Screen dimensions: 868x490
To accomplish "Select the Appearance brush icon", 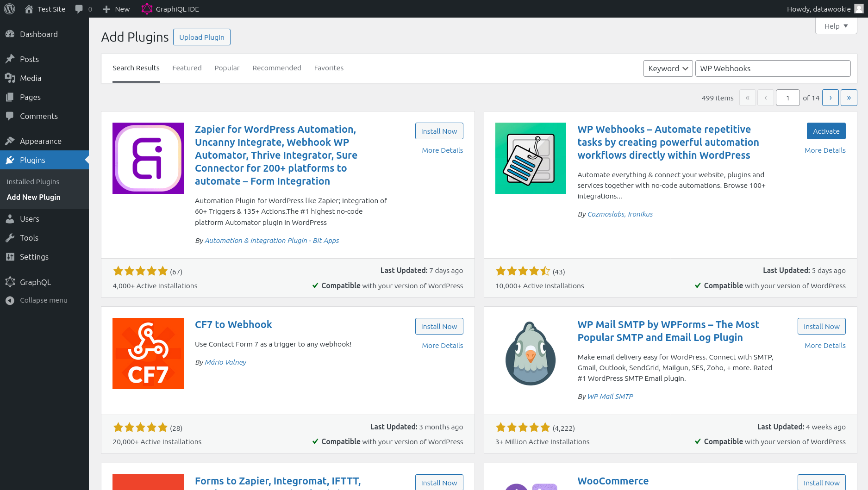I will tap(10, 141).
